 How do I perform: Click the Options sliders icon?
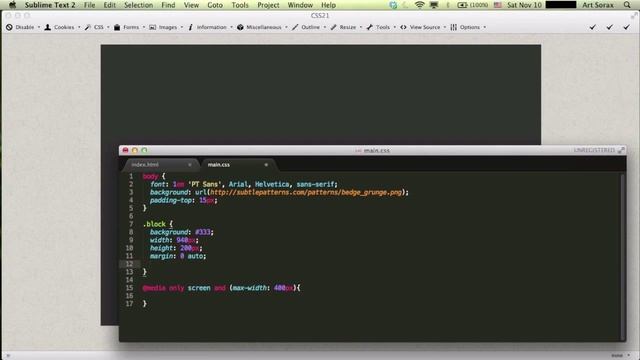coord(453,27)
